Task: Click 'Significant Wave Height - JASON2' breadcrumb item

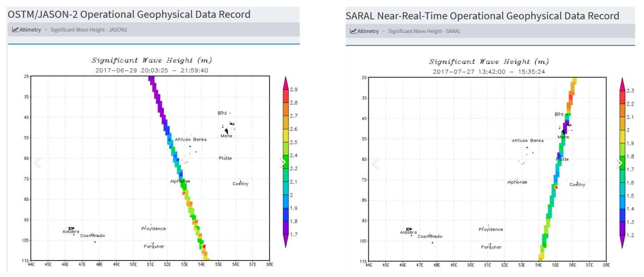Action: (89, 30)
